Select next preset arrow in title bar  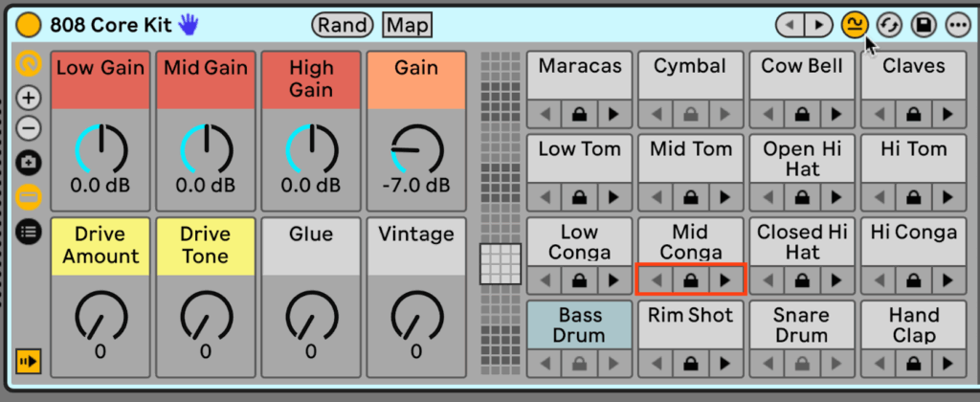click(818, 25)
